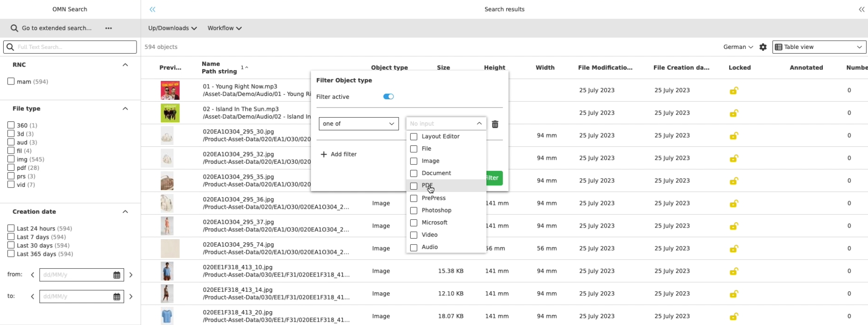868x325 pixels.
Task: Open the Workflow menu
Action: coord(224,28)
